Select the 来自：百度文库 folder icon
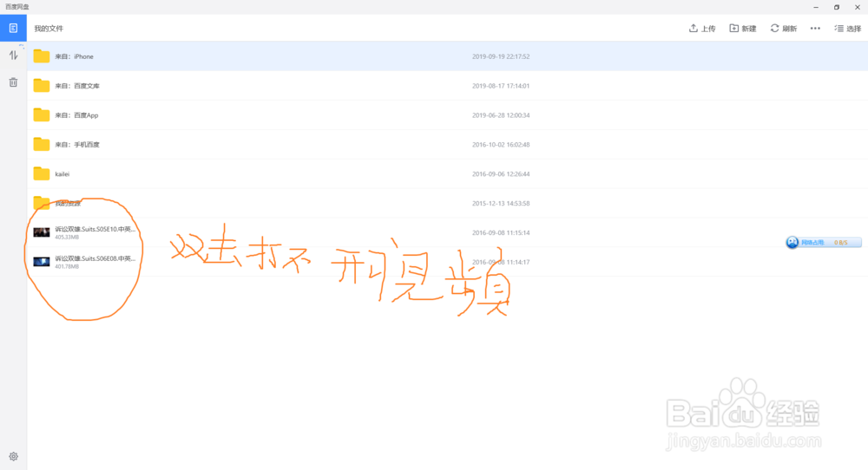Screen dimensions: 868x470 pos(42,86)
